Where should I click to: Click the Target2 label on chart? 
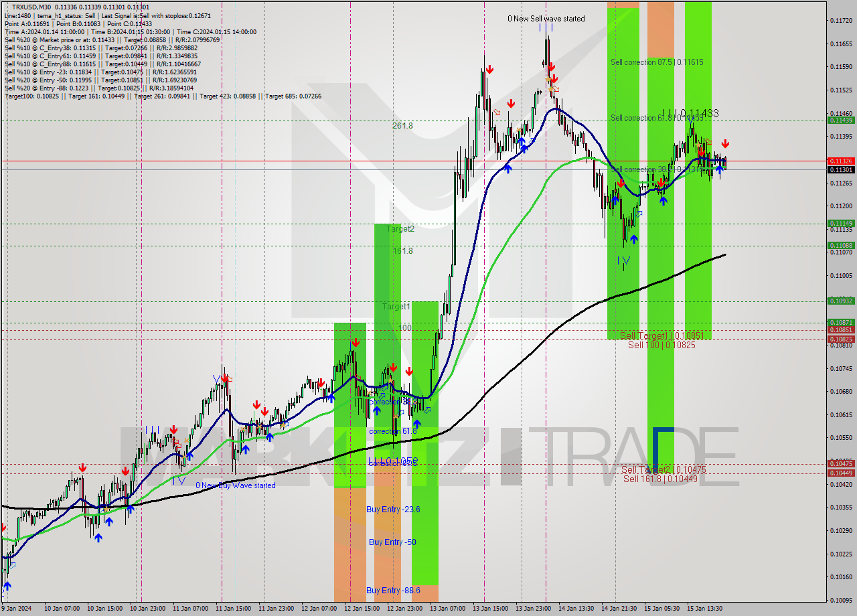click(400, 229)
